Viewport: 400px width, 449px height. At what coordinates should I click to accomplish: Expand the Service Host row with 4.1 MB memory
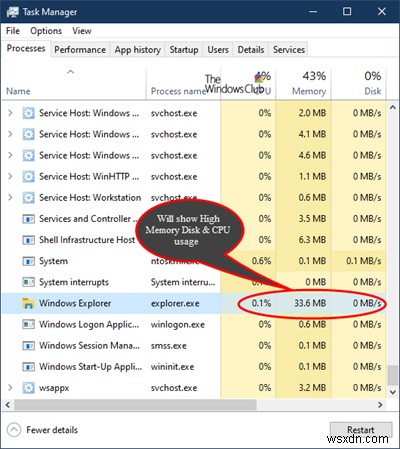[10, 134]
